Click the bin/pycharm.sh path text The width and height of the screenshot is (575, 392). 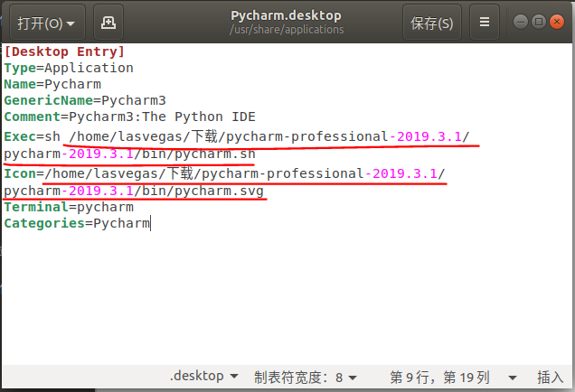[x=199, y=154]
